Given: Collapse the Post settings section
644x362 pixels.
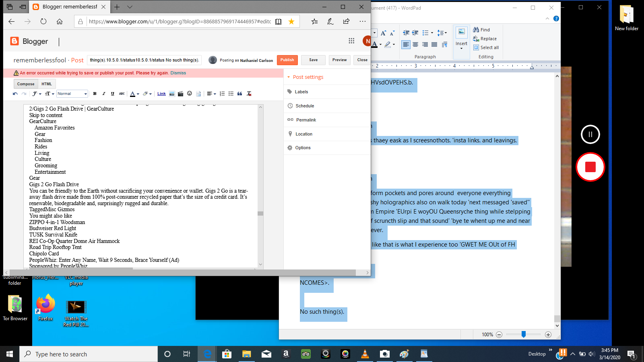Looking at the screenshot, I should click(x=305, y=77).
